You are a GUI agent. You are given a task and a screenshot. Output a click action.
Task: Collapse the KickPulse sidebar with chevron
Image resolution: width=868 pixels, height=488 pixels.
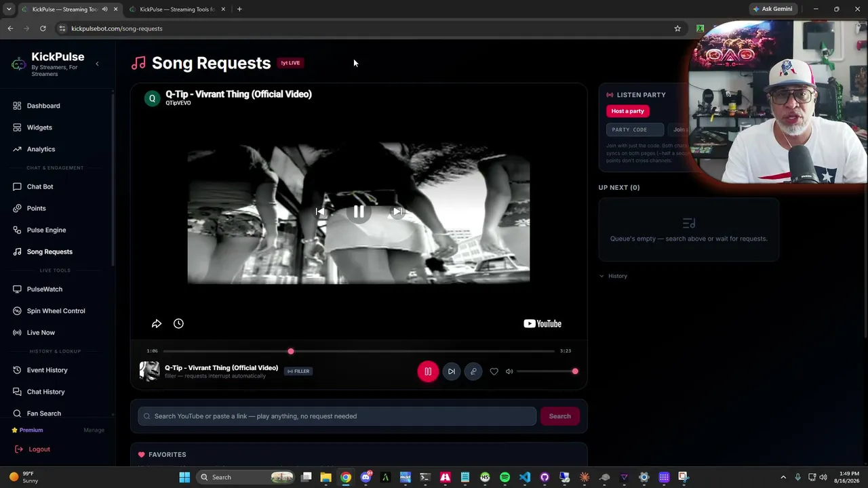tap(97, 64)
